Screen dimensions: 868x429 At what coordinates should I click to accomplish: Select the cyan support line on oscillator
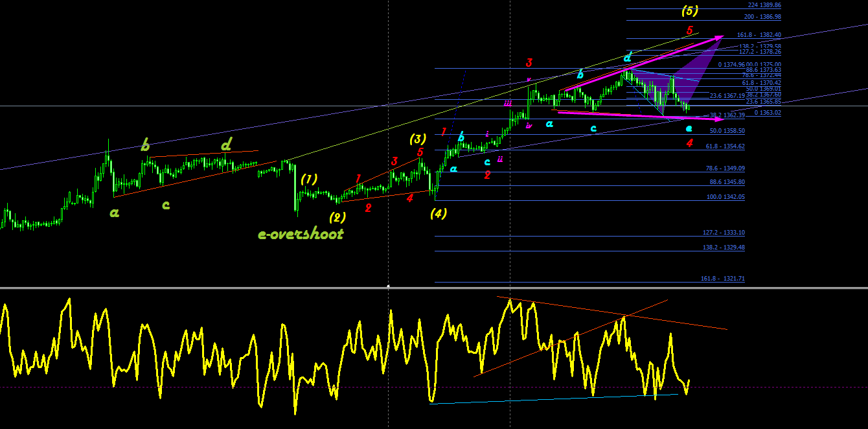click(x=554, y=399)
